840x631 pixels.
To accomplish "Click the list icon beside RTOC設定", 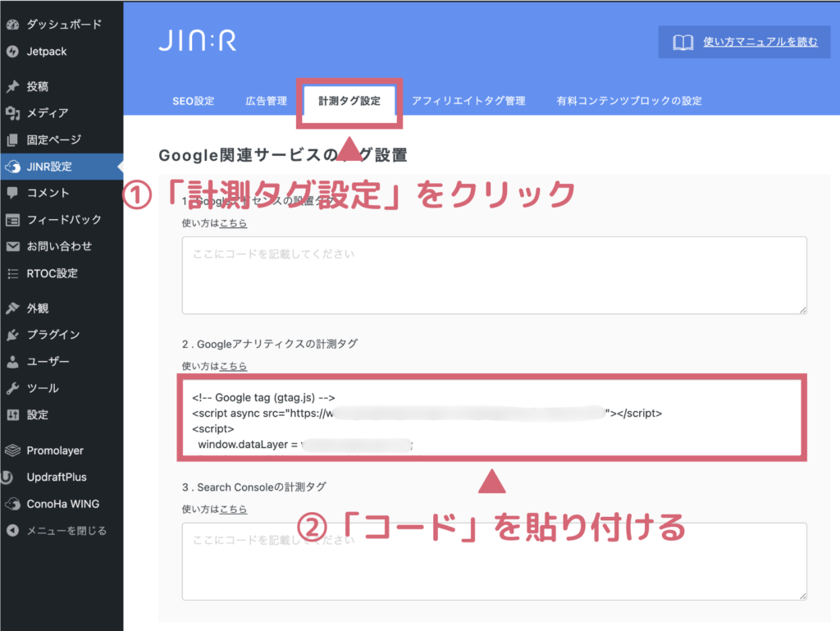I will click(13, 274).
